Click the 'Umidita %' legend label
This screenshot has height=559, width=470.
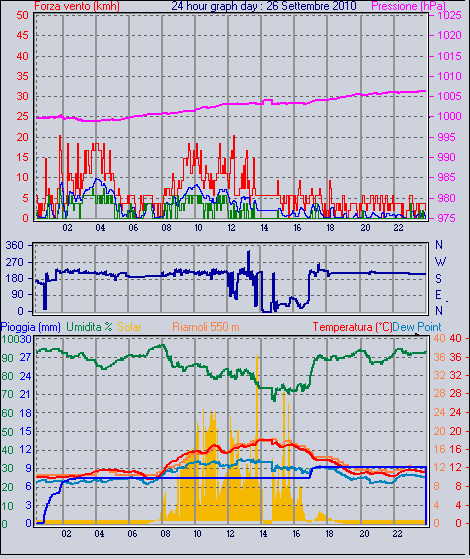tap(90, 327)
